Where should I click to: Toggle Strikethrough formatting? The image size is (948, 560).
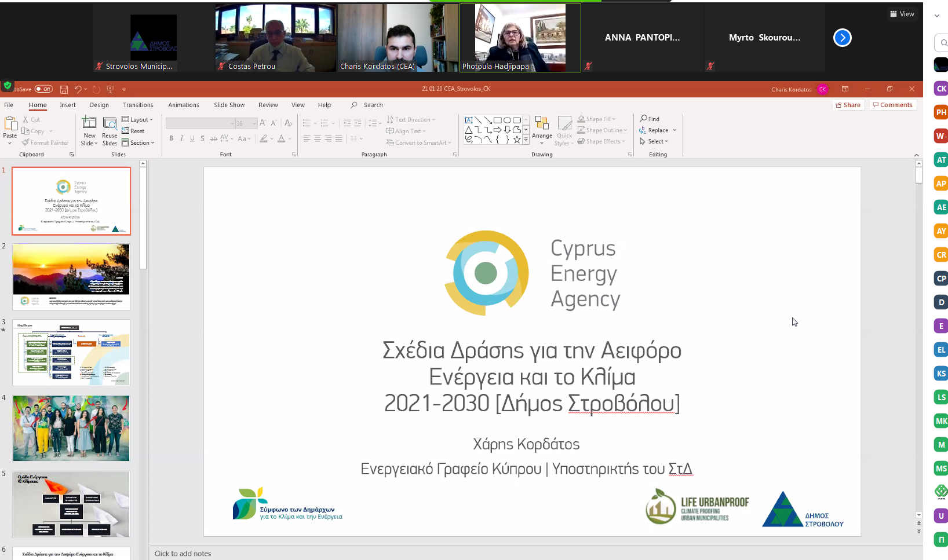pos(214,138)
